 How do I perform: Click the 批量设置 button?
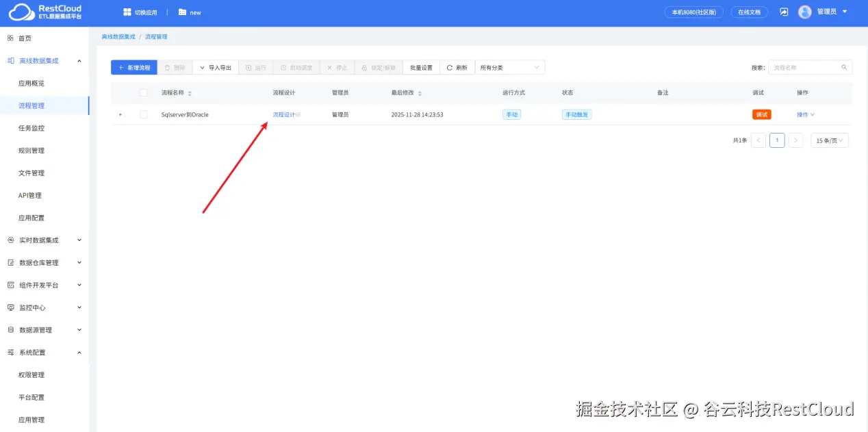click(x=421, y=67)
